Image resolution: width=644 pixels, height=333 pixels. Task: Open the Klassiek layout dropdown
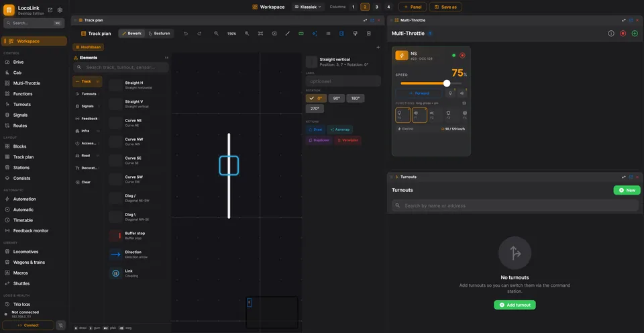pos(309,7)
